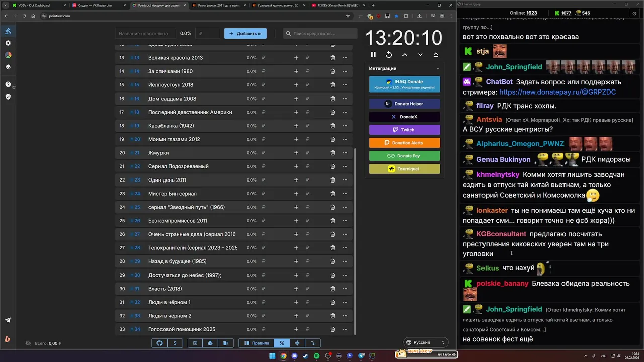644x362 pixels.
Task: Reset the auction timer
Action: pyautogui.click(x=389, y=55)
